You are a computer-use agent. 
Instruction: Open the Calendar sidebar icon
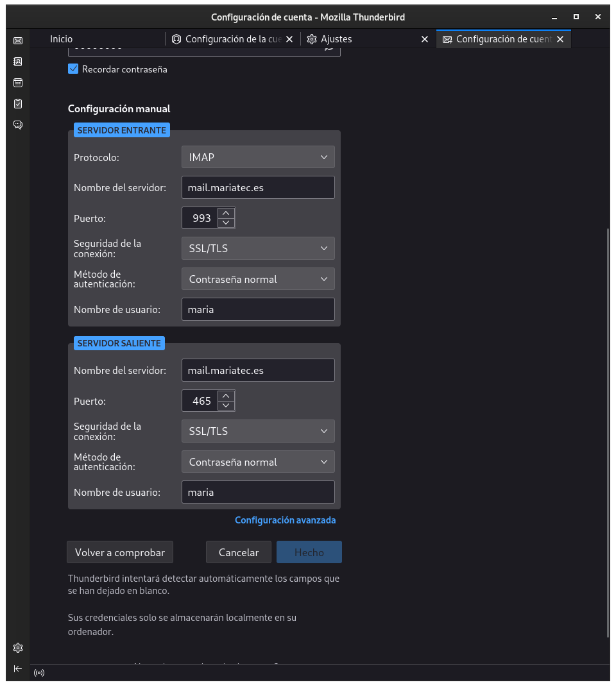pyautogui.click(x=18, y=83)
